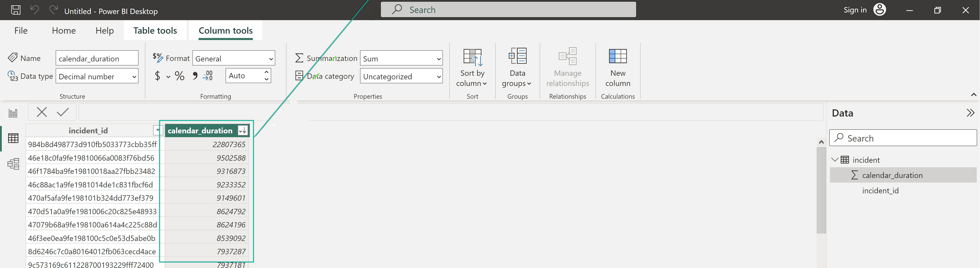Select cell 8539092
The width and height of the screenshot is (980, 268).
[207, 238]
